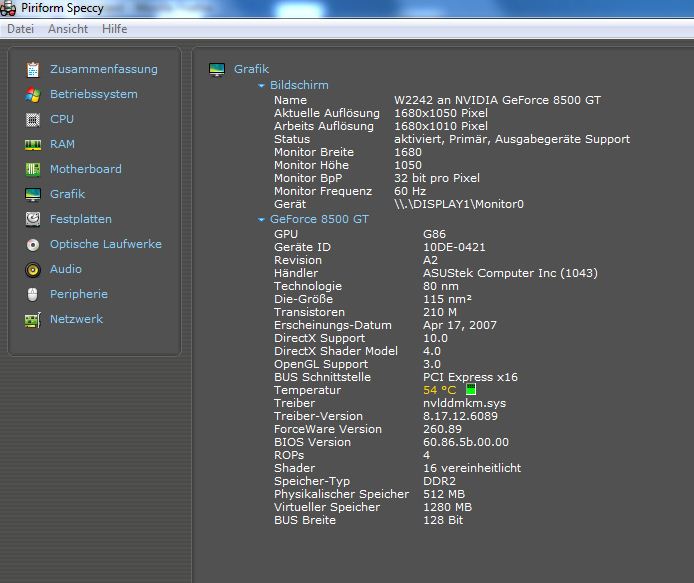The width and height of the screenshot is (694, 583).
Task: Click the 60.86.5b.00.00 BIOS version
Action: (466, 442)
